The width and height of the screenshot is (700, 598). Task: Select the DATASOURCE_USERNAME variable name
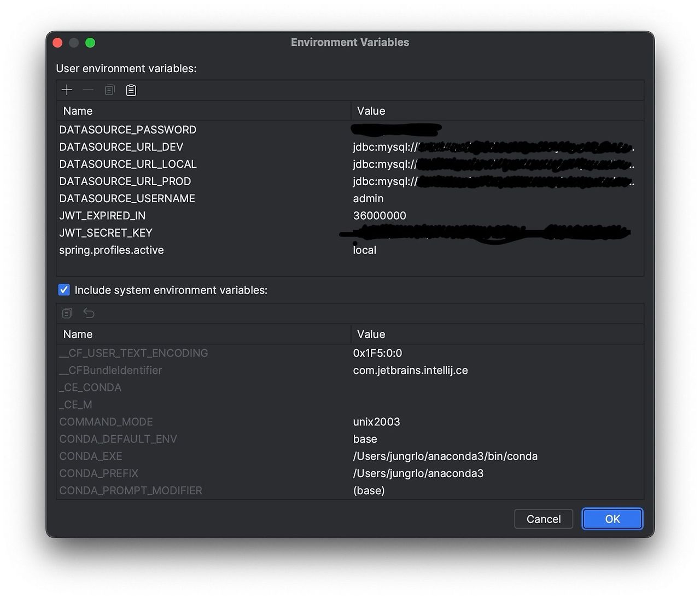click(x=127, y=198)
